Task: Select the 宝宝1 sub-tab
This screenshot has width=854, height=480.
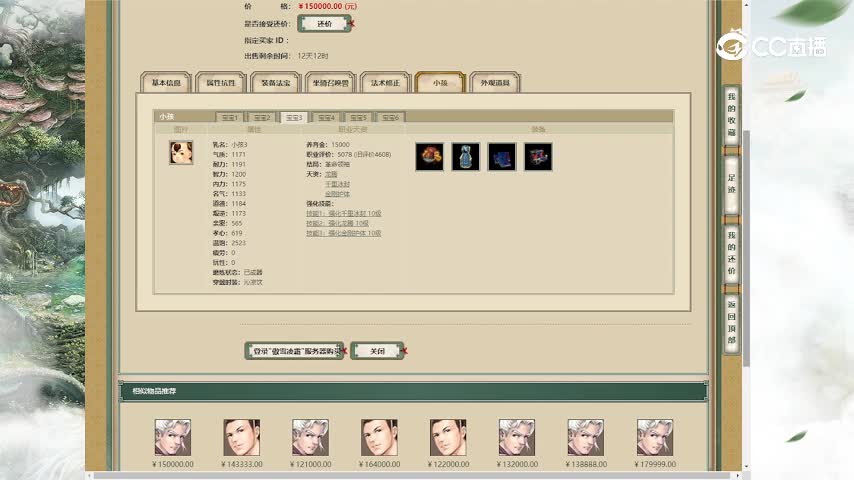Action: pyautogui.click(x=230, y=117)
